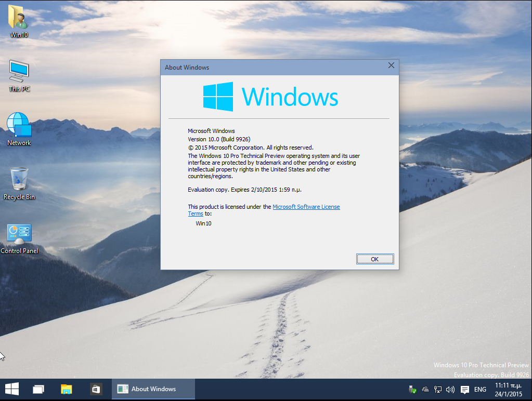Click the licensee name 'Win10' in dialog

pyautogui.click(x=203, y=223)
